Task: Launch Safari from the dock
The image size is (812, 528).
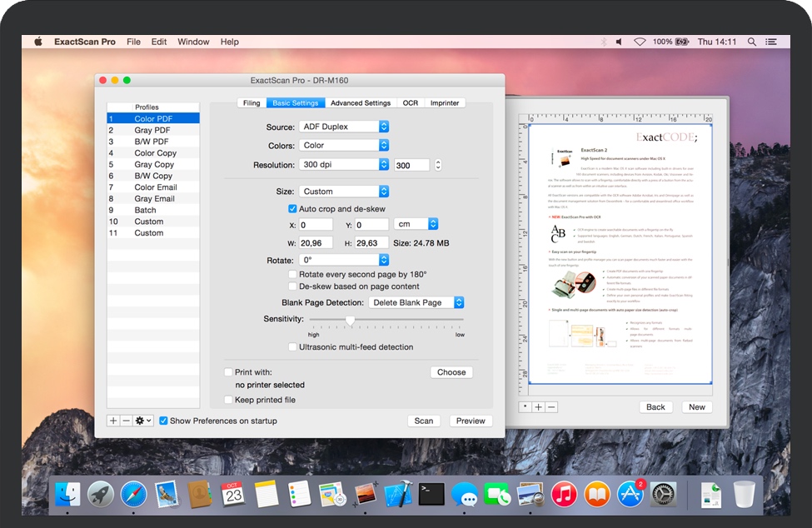Action: click(x=133, y=494)
